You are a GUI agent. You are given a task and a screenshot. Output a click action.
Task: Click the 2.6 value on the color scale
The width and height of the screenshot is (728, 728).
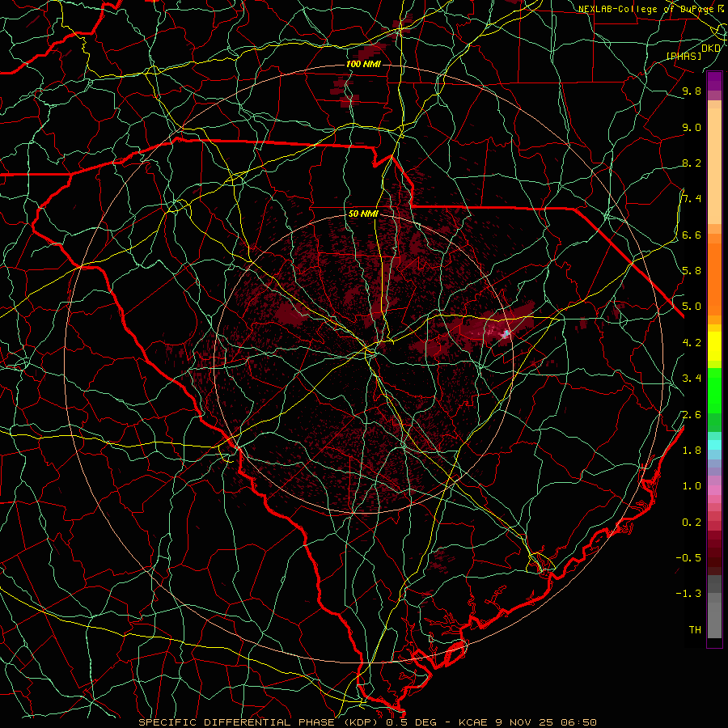(x=692, y=414)
